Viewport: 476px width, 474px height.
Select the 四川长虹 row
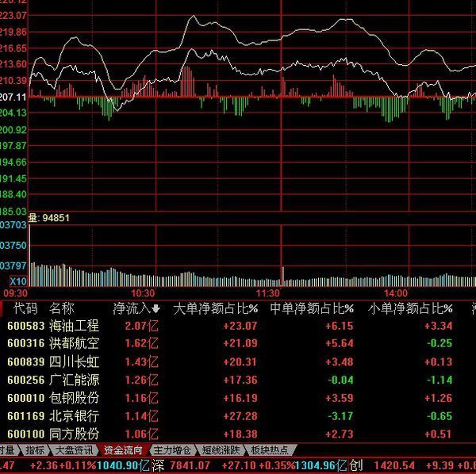click(x=74, y=361)
